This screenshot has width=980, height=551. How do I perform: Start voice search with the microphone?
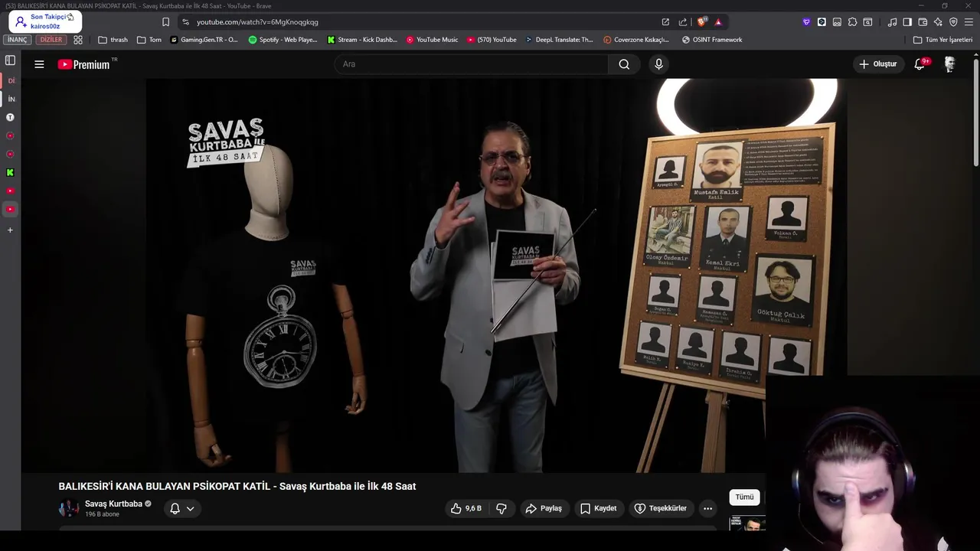pos(658,64)
